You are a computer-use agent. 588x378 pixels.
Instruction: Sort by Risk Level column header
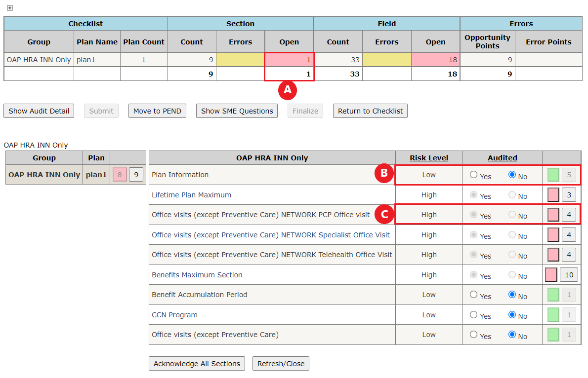point(428,158)
